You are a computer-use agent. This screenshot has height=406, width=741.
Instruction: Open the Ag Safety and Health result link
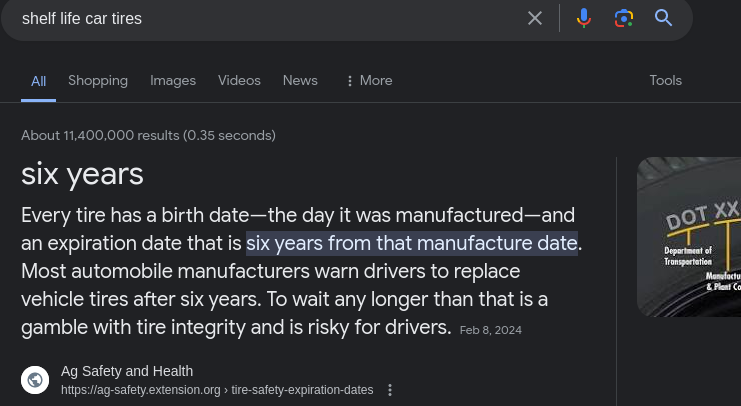[x=127, y=371]
